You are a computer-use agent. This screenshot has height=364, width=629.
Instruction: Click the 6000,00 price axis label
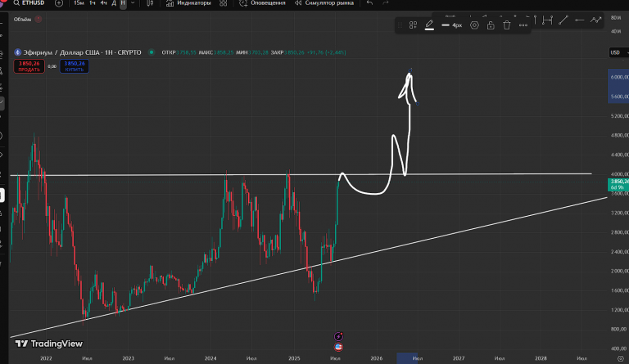(619, 77)
